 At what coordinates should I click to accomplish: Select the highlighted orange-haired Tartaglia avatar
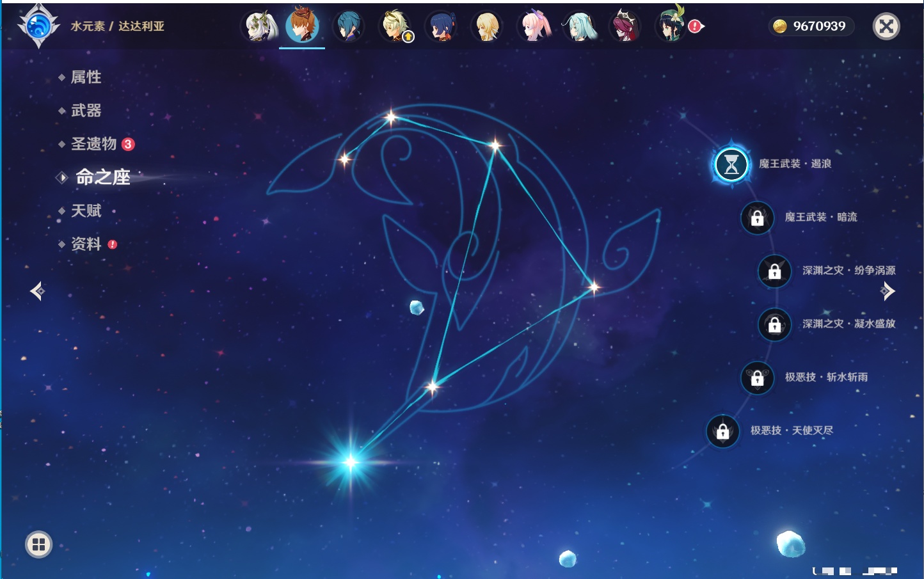point(303,26)
